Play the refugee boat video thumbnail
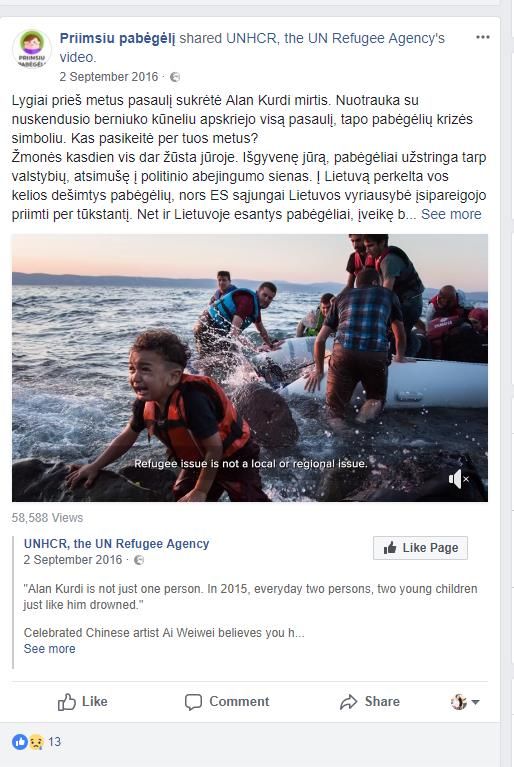The image size is (514, 767). pos(250,368)
